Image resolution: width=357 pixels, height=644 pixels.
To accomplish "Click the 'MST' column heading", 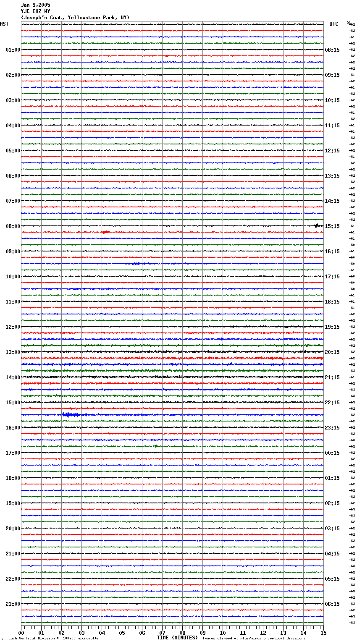I will (4, 24).
